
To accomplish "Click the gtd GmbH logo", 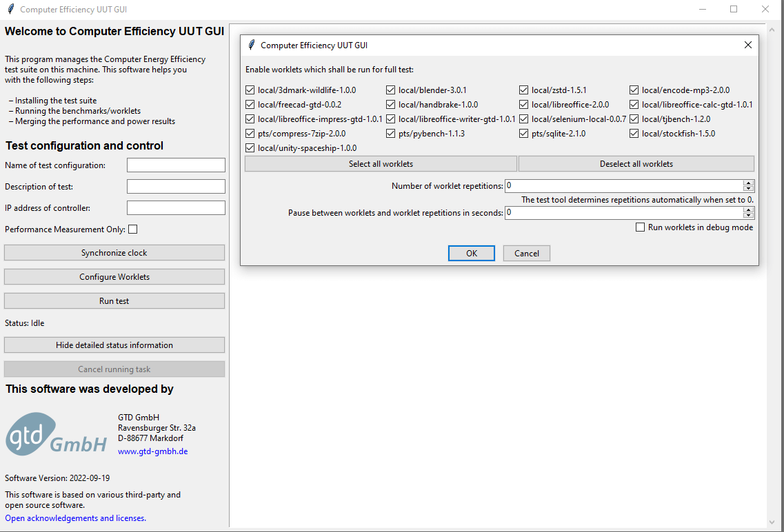I will pyautogui.click(x=56, y=434).
